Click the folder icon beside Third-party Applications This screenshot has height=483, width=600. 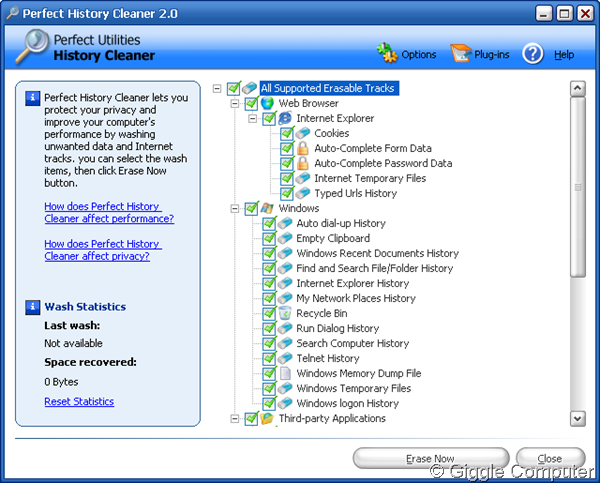(x=267, y=418)
